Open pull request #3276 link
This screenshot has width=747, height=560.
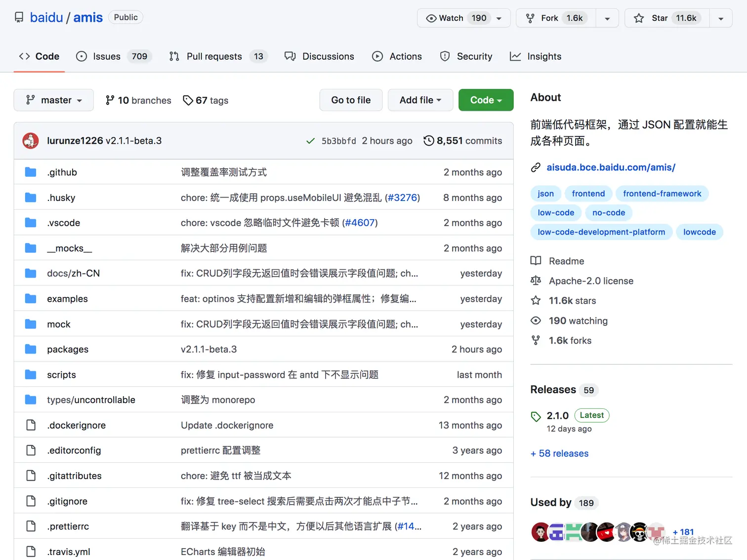coord(403,198)
